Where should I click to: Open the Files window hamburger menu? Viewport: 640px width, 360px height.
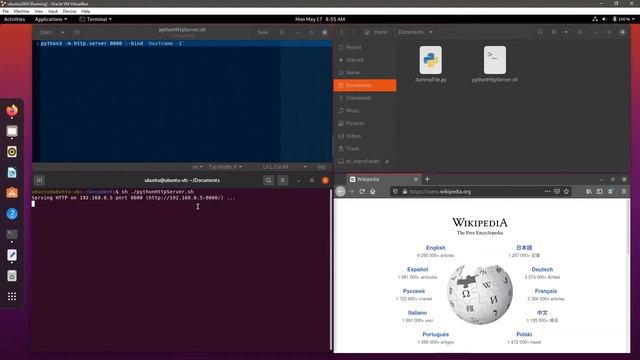click(x=580, y=32)
